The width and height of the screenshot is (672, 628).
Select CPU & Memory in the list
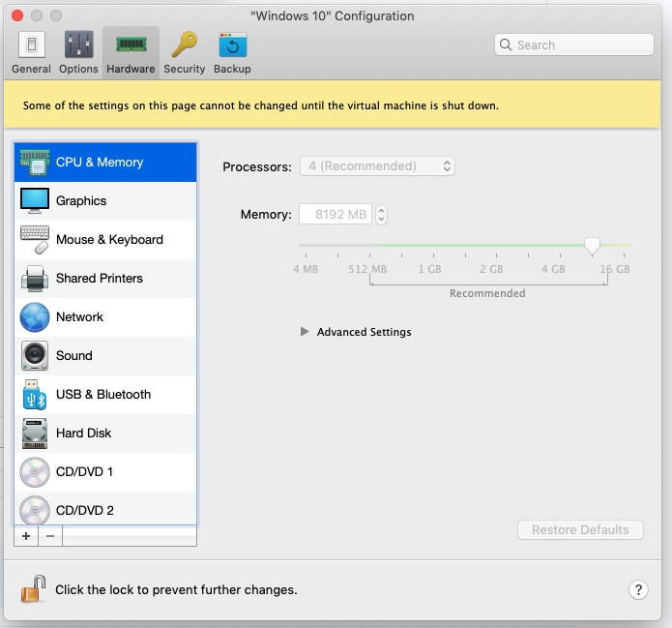105,163
